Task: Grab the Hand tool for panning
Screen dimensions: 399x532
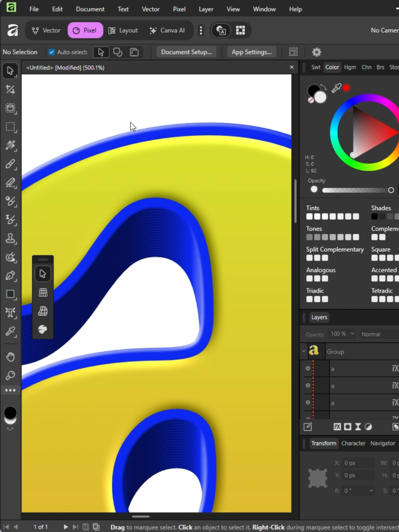Action: click(x=10, y=357)
